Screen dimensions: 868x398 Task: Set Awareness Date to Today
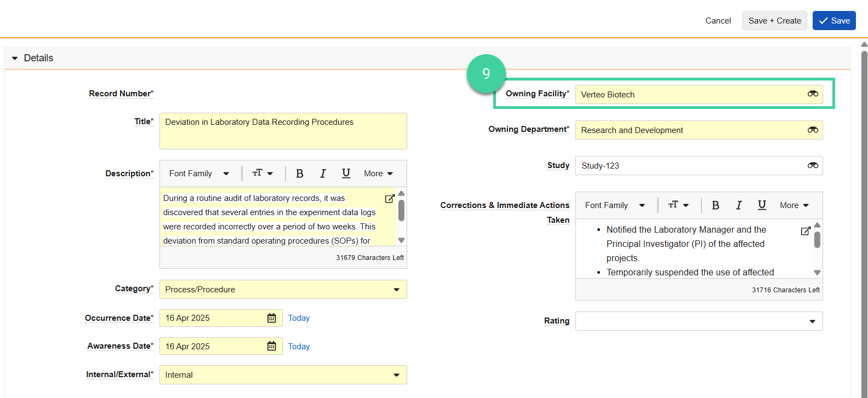299,347
